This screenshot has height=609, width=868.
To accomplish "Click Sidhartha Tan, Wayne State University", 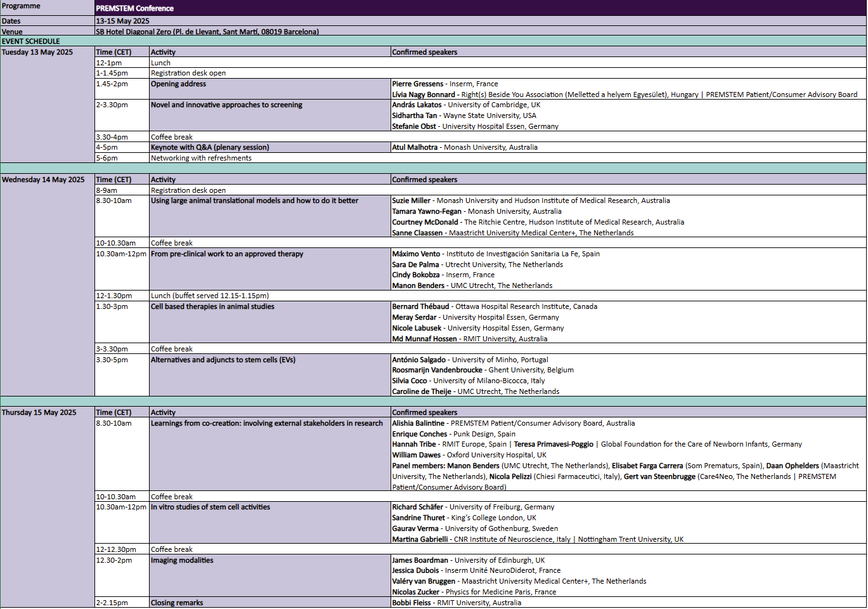I will pos(464,115).
